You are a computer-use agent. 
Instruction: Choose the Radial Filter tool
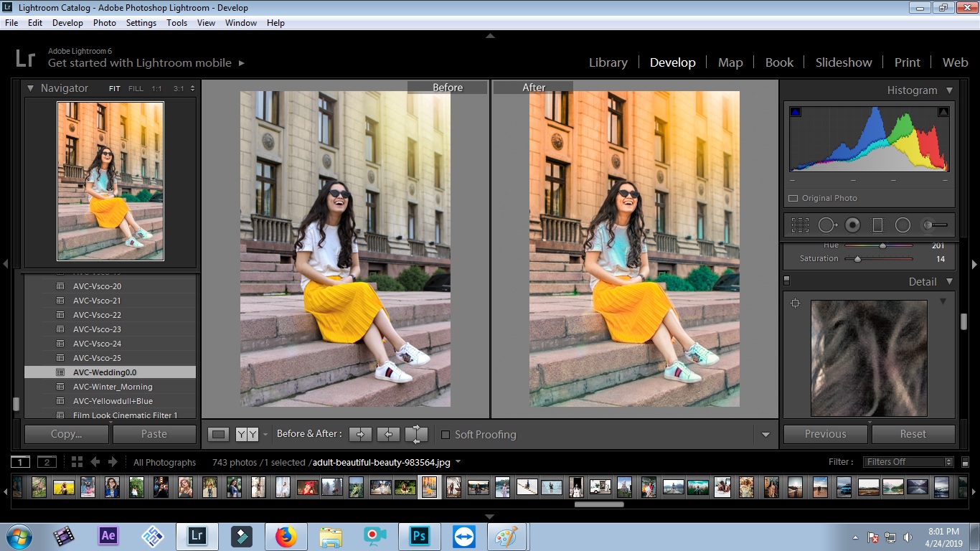[903, 225]
